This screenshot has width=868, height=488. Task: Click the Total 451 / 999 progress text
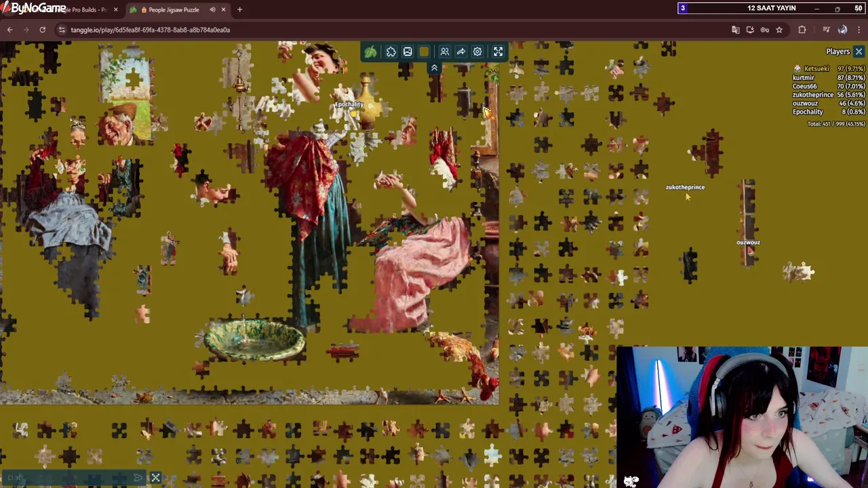point(836,124)
